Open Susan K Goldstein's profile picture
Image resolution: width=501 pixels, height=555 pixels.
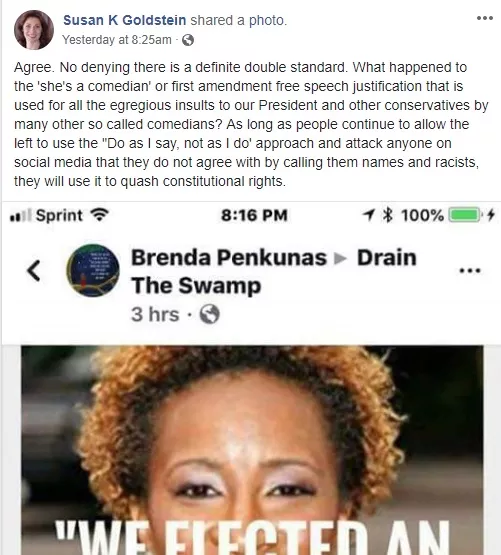[34, 30]
